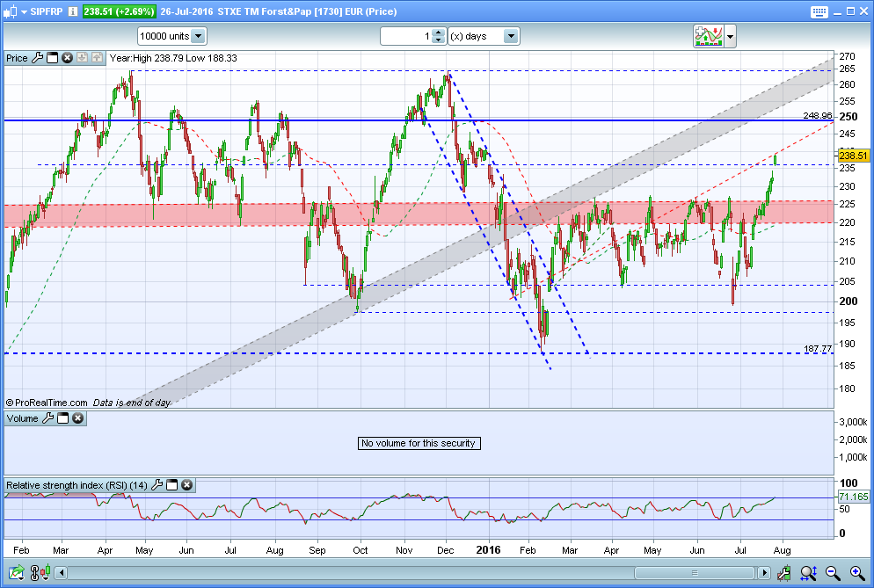This screenshot has width=874, height=588.
Task: Open RSI panel settings wrench
Action: tap(157, 485)
